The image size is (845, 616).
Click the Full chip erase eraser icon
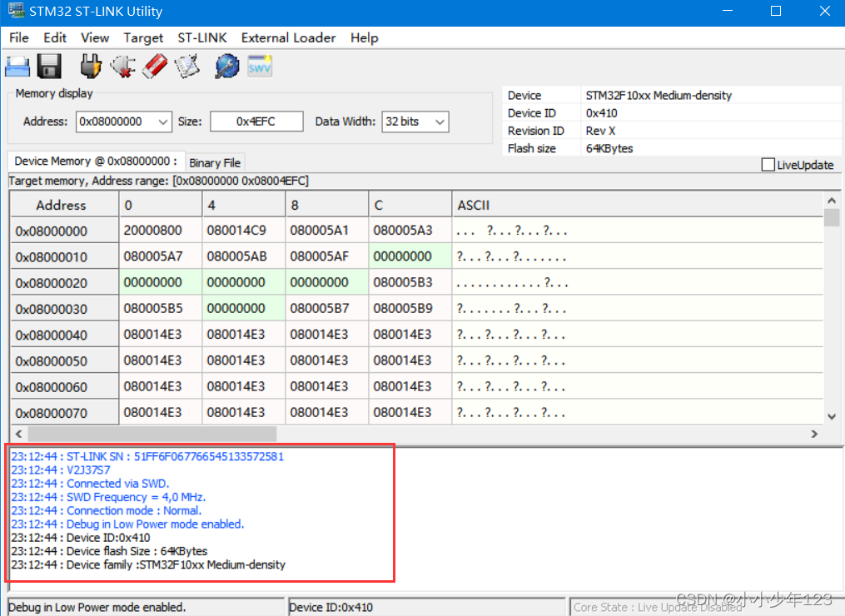pyautogui.click(x=155, y=67)
